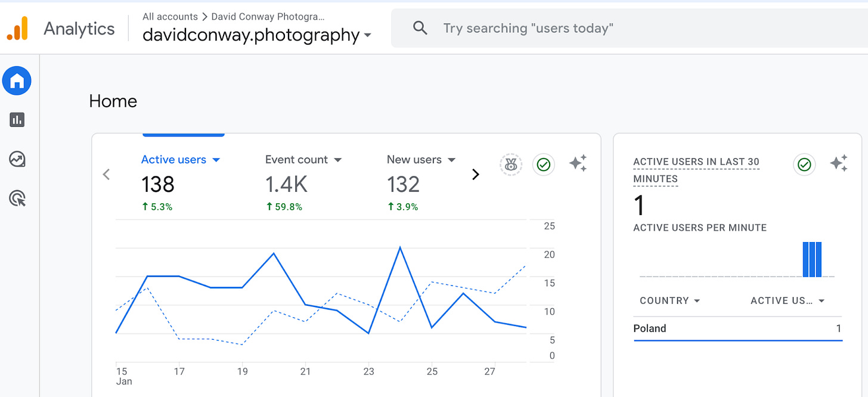Screen dimensions: 868x397
Task: Click green check icon on overview card
Action: tap(543, 165)
